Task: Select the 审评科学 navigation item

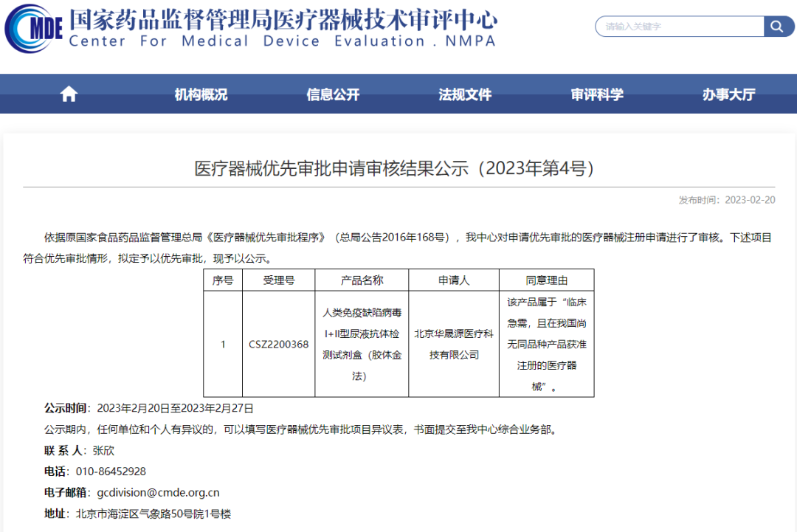Action: pyautogui.click(x=597, y=94)
